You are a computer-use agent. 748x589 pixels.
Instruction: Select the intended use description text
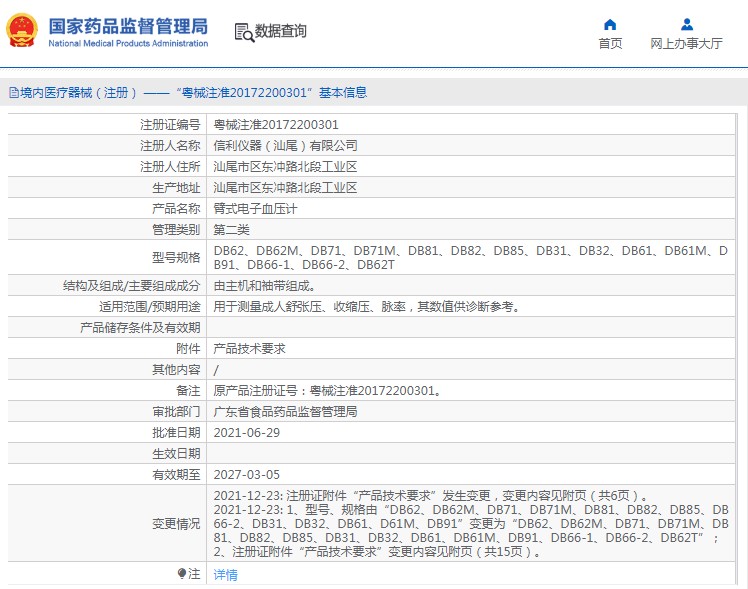(x=366, y=307)
